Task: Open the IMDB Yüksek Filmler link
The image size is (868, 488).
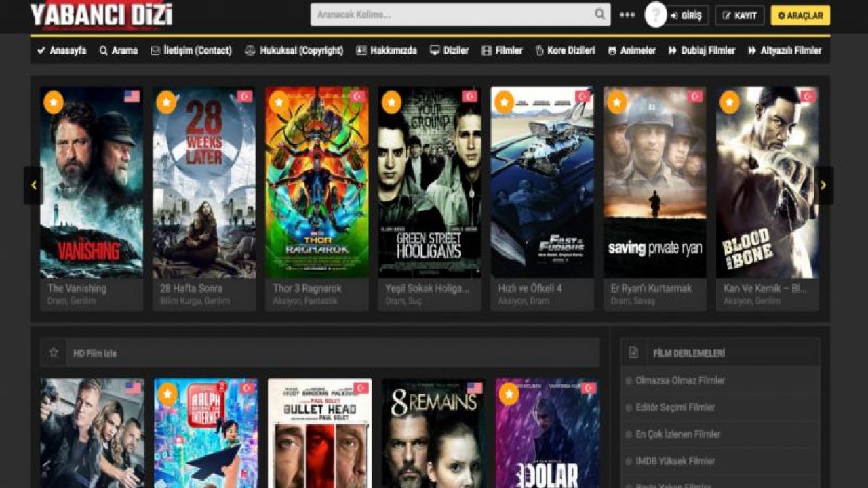Action: point(675,461)
